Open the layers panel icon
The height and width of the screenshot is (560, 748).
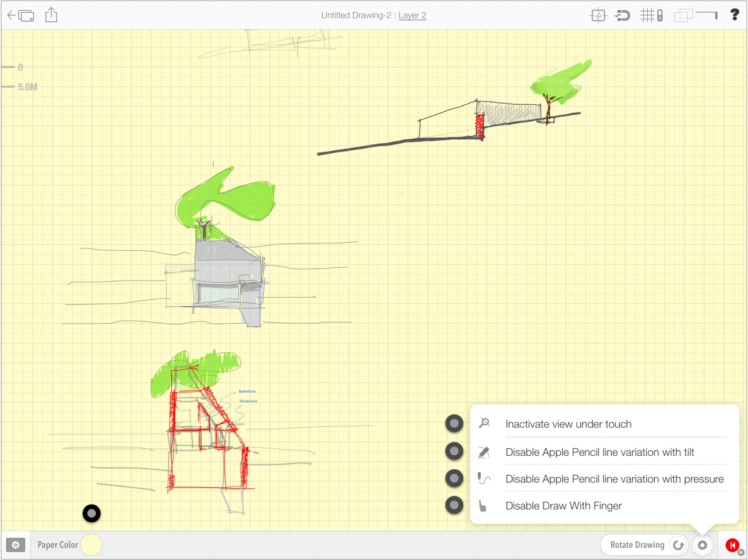683,16
